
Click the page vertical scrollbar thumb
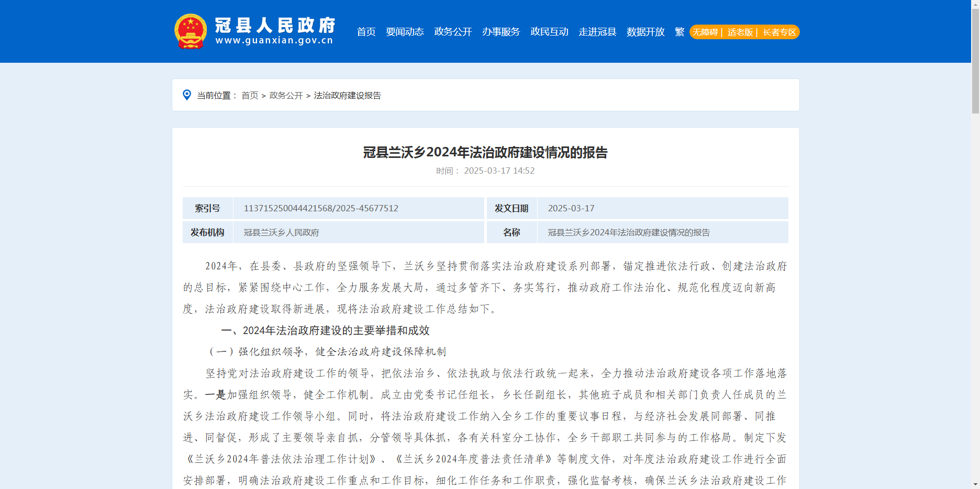tap(975, 58)
